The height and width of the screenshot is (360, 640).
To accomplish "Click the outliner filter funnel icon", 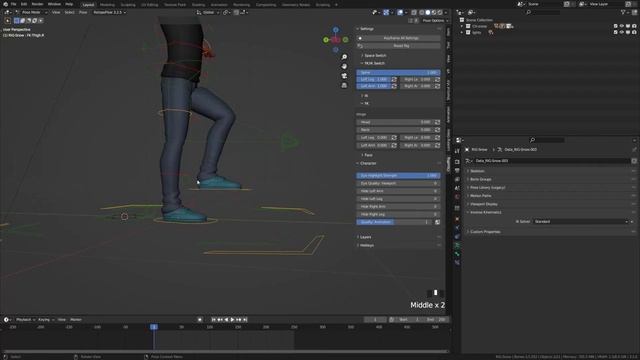I will coord(623,12).
